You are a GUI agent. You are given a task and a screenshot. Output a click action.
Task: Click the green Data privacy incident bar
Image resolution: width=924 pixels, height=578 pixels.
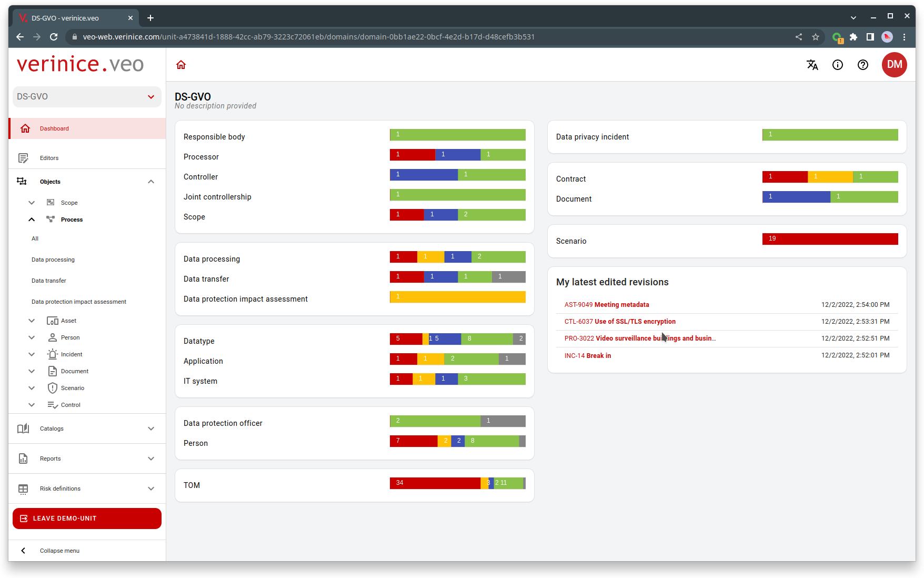click(830, 135)
